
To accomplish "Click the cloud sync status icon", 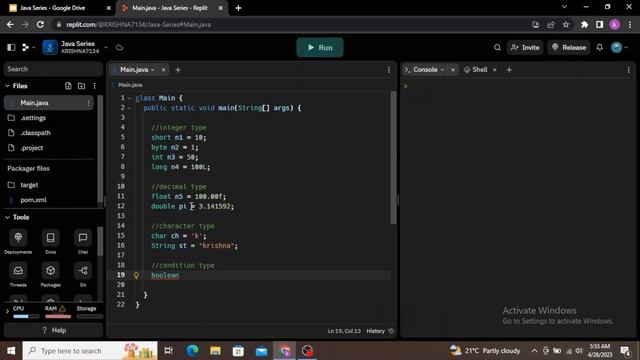I will pyautogui.click(x=119, y=47).
